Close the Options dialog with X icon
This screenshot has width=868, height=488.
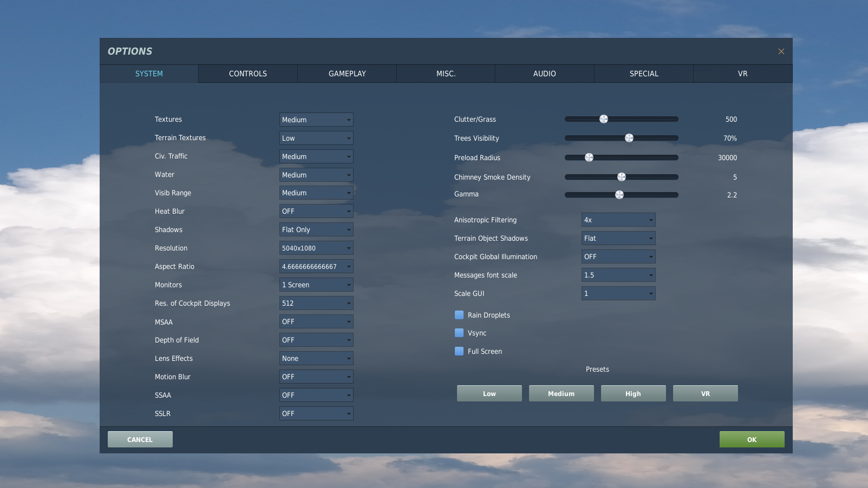781,51
